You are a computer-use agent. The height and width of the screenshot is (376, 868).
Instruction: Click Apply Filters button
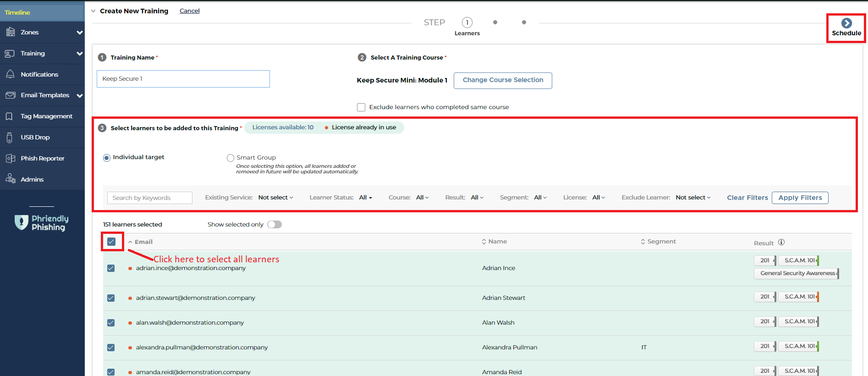[x=800, y=198]
